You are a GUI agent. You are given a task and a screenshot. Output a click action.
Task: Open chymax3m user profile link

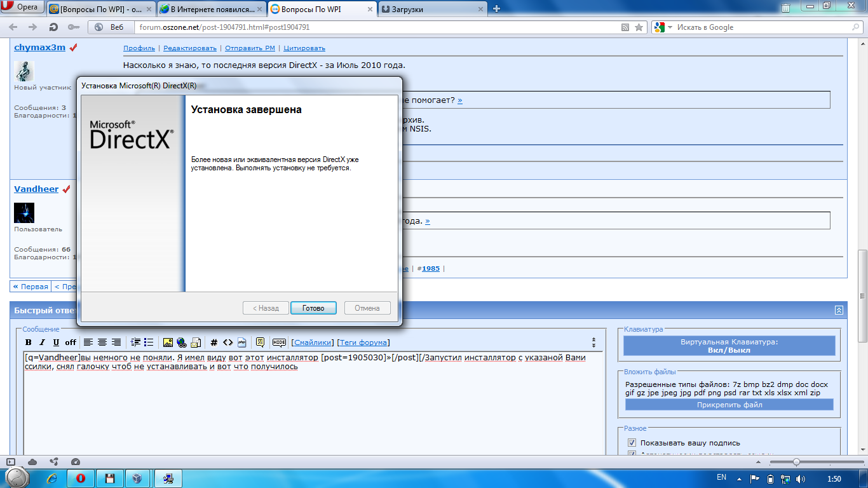coord(39,48)
